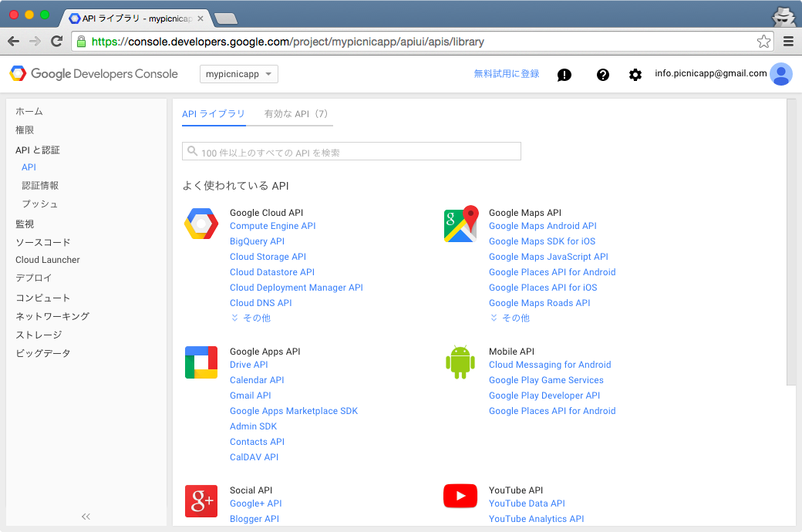Open the notifications alert icon
Image resolution: width=802 pixels, height=532 pixels.
click(564, 75)
